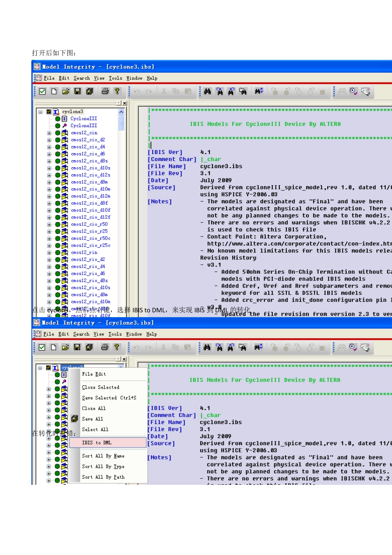Close the upper tree panel with its X button

(x=125, y=103)
